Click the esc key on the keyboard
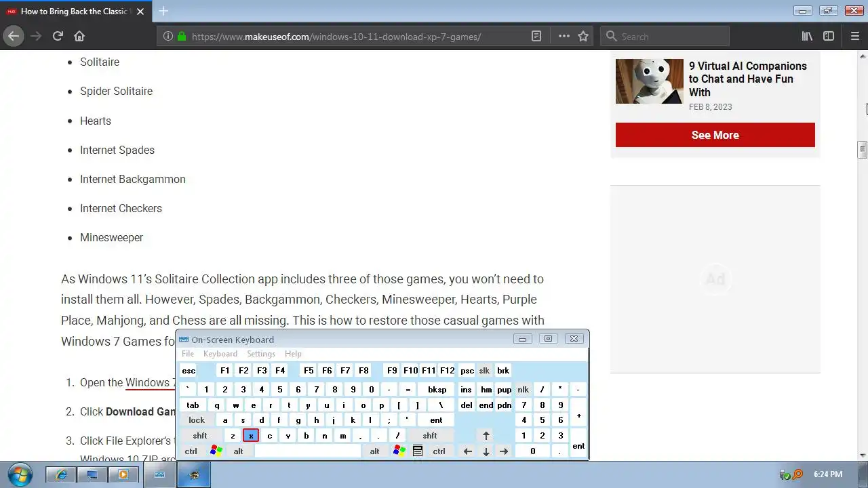The width and height of the screenshot is (868, 488). 189,371
